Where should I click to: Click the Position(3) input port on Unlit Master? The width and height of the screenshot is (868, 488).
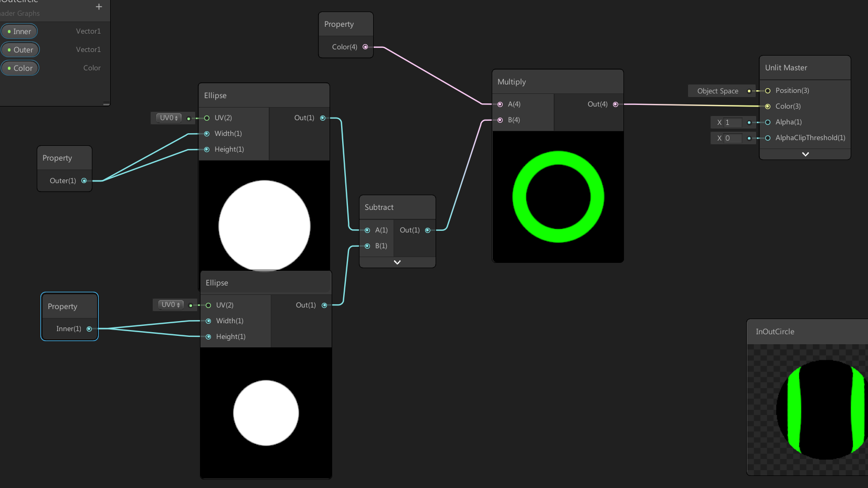click(767, 90)
